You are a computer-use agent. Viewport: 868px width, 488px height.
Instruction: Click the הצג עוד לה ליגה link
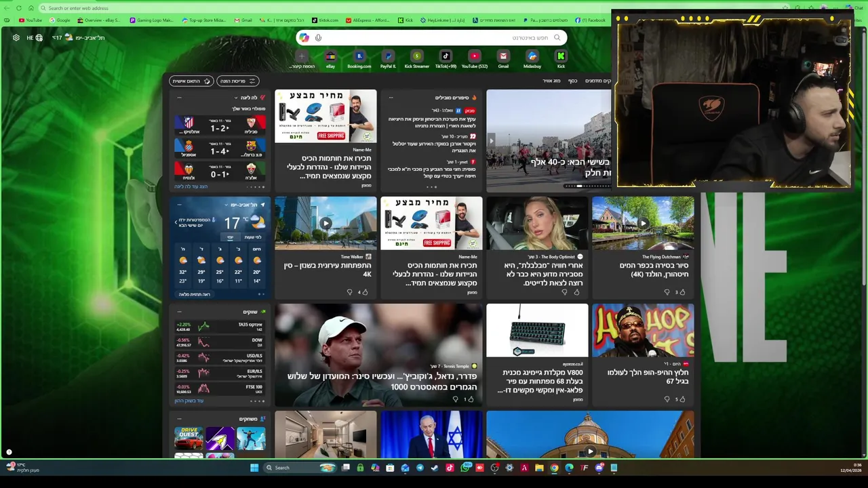pos(191,186)
